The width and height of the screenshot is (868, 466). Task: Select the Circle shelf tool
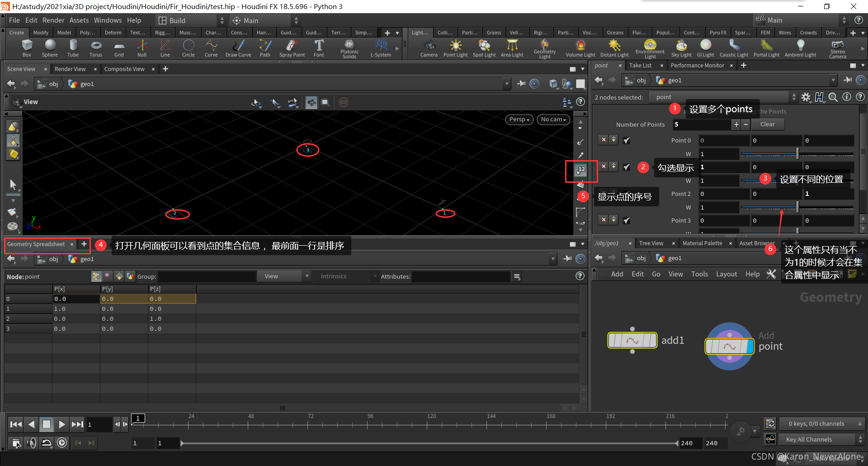(189, 48)
